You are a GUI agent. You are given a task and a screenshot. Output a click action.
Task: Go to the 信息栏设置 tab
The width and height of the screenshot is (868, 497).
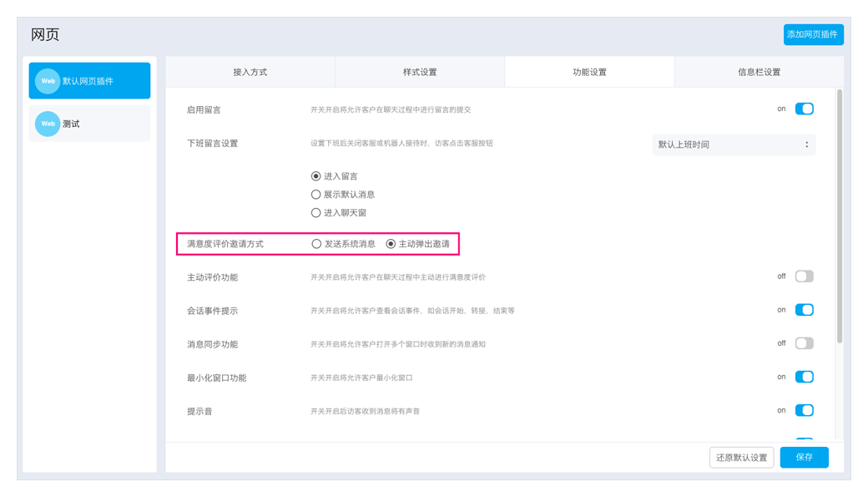pos(759,72)
